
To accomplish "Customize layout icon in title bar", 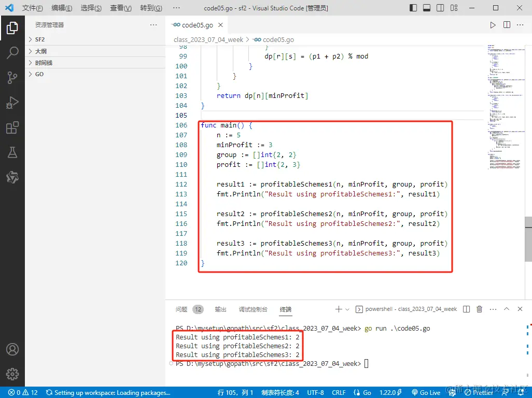I will (454, 8).
